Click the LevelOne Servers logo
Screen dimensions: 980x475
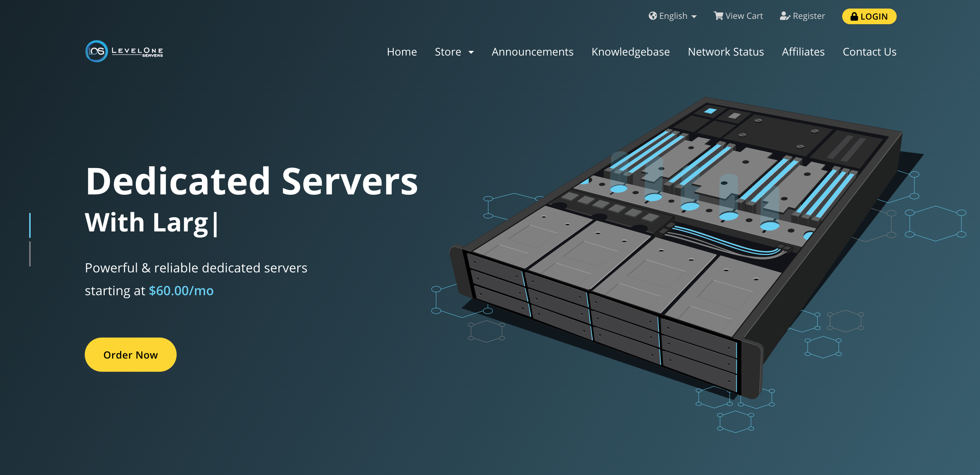point(124,51)
